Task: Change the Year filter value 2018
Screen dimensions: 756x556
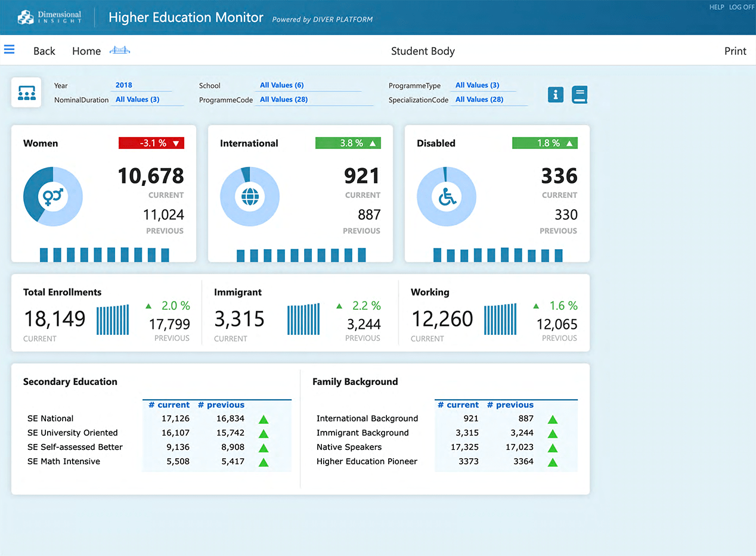Action: [x=124, y=85]
